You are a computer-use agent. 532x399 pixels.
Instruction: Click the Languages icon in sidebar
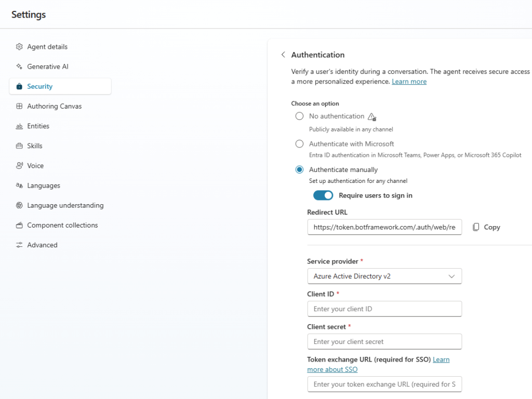(19, 185)
